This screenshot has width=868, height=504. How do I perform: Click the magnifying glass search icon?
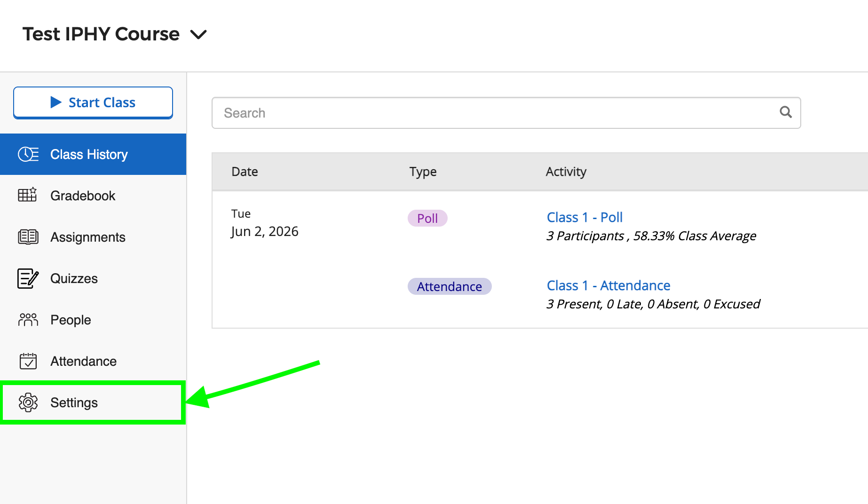click(786, 112)
